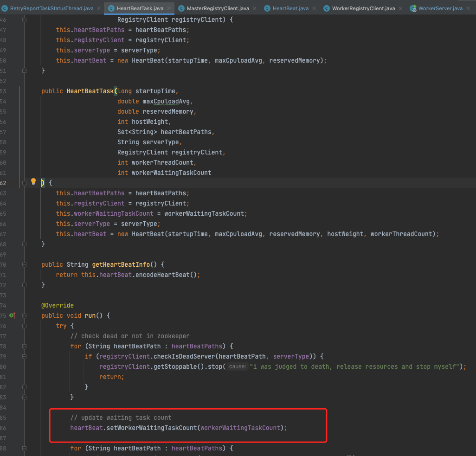Collapse fold marker at line 46
Viewport: 476px width, 456px height.
24,20
